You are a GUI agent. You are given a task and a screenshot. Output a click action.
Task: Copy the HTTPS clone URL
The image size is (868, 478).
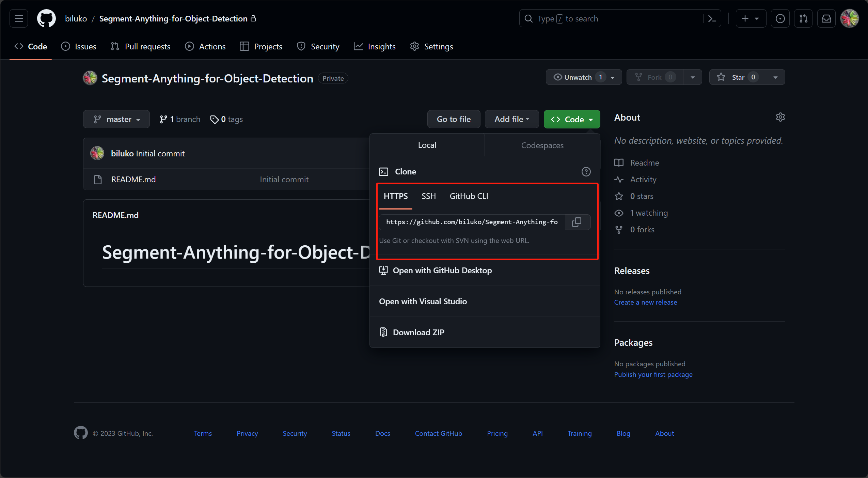578,222
